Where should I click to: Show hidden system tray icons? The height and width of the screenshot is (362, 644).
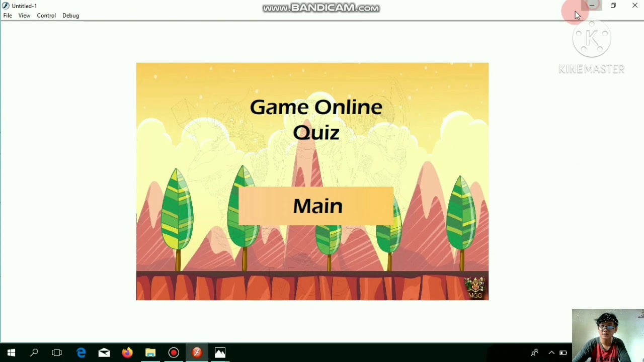click(551, 353)
